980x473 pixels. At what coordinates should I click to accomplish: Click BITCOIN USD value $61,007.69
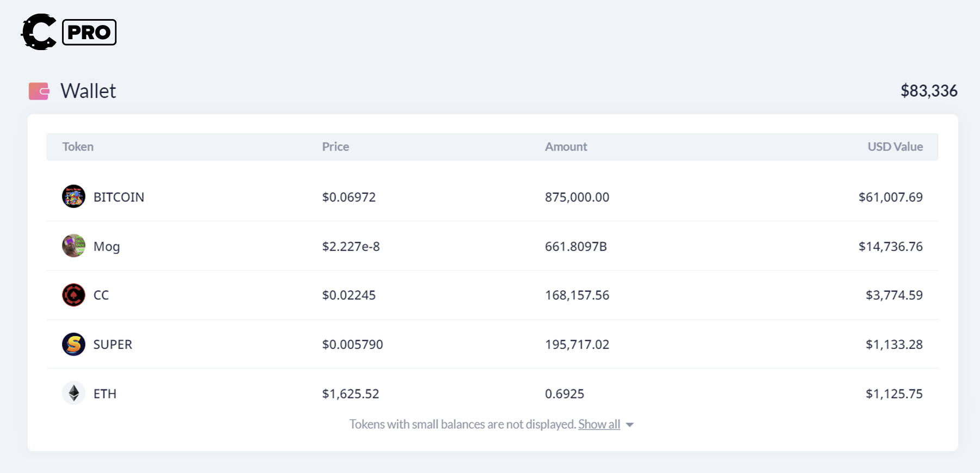tap(891, 197)
